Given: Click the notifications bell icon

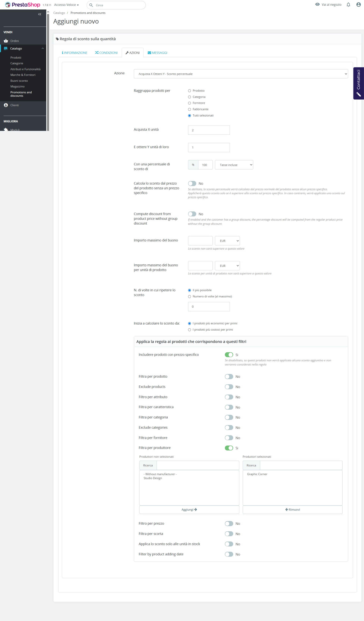Looking at the screenshot, I should tap(348, 5).
